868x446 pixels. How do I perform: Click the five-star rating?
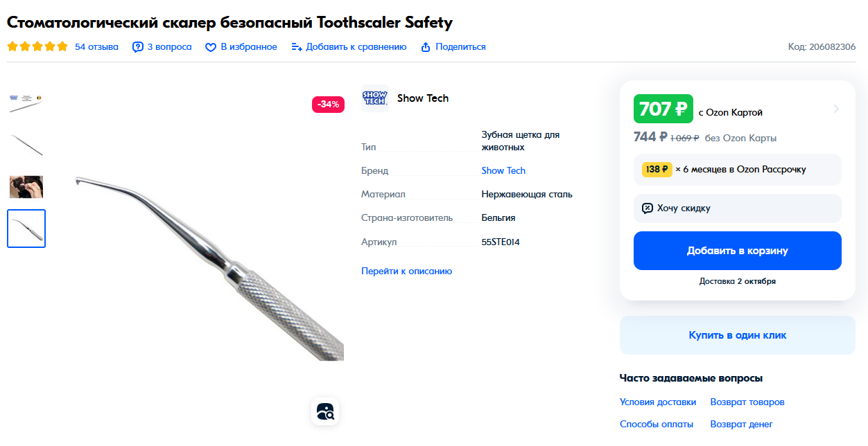coord(37,47)
